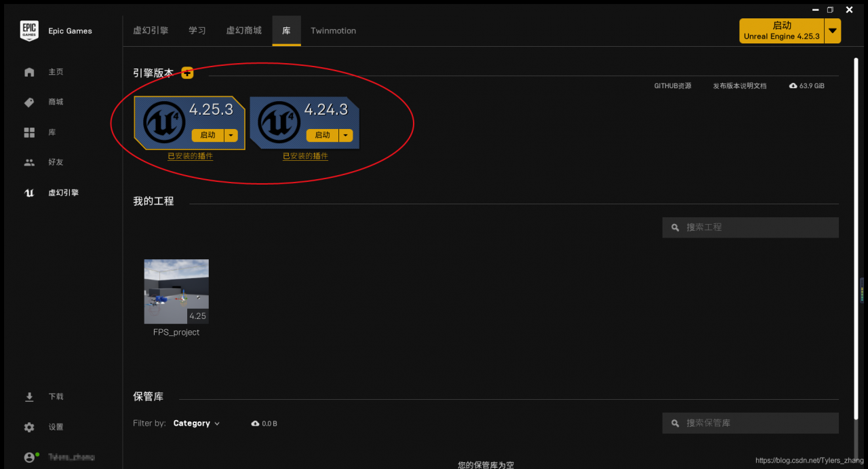Click search magnifier in 搜索保管库 field

pyautogui.click(x=675, y=423)
